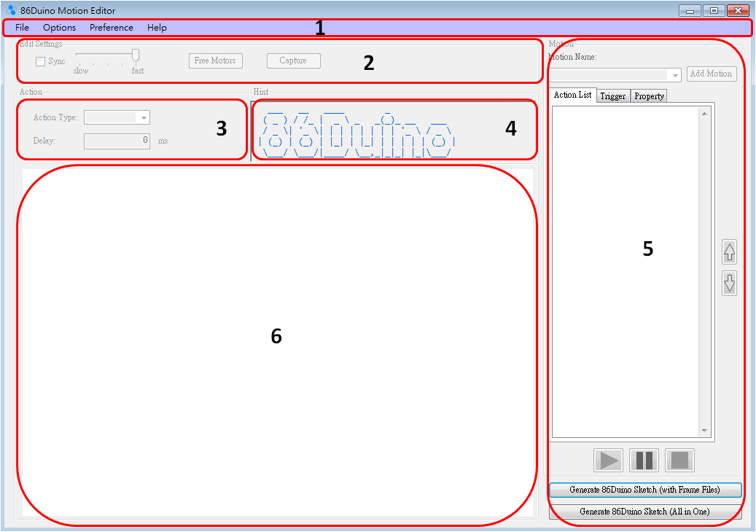Click the Capture button

pos(293,60)
